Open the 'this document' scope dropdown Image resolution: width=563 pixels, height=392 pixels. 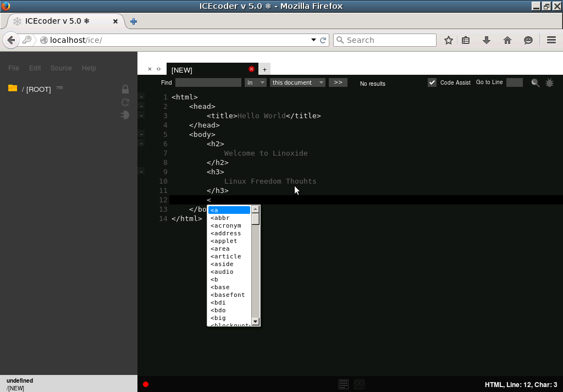[297, 82]
